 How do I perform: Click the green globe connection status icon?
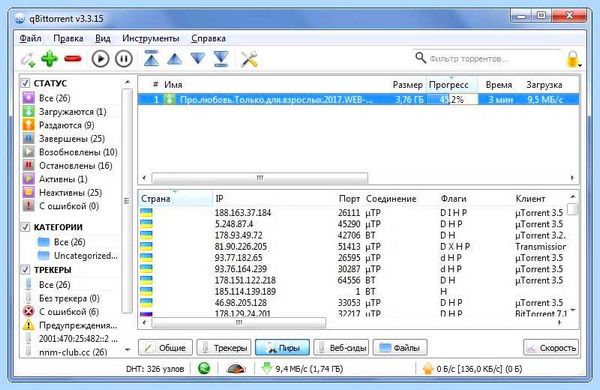(204, 369)
